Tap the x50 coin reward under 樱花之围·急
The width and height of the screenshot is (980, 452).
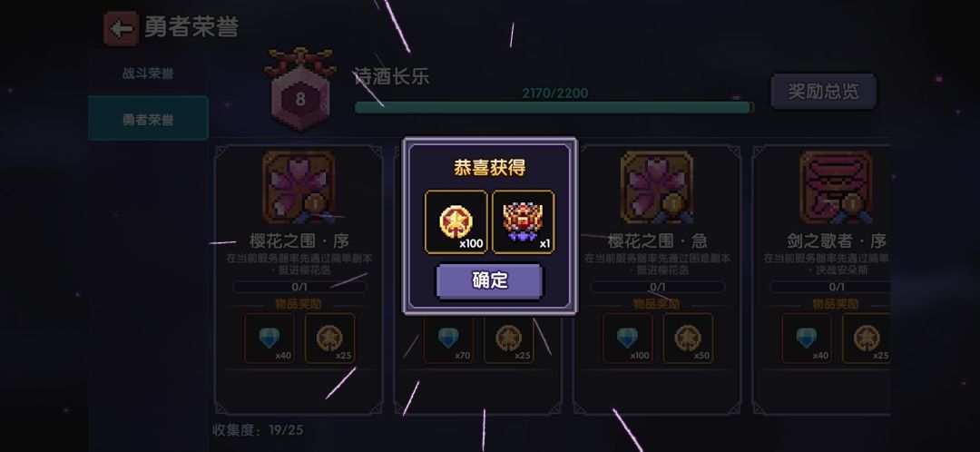[x=688, y=339]
